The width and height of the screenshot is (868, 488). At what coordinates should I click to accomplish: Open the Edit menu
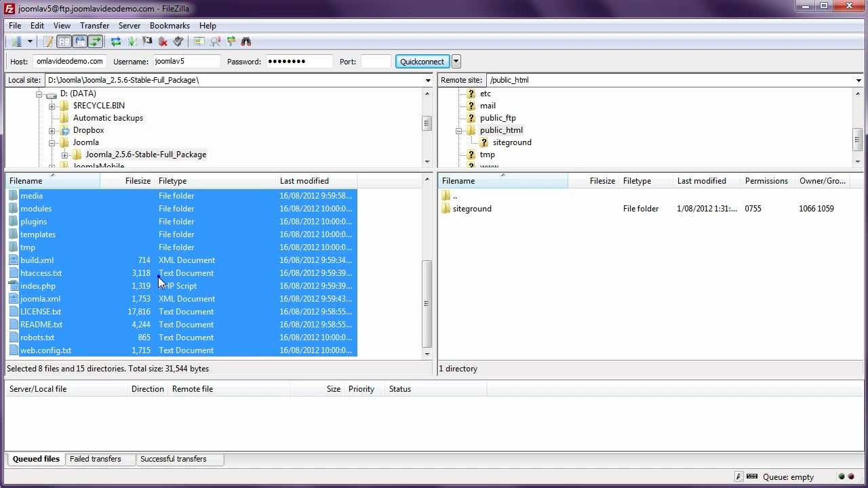tap(37, 26)
